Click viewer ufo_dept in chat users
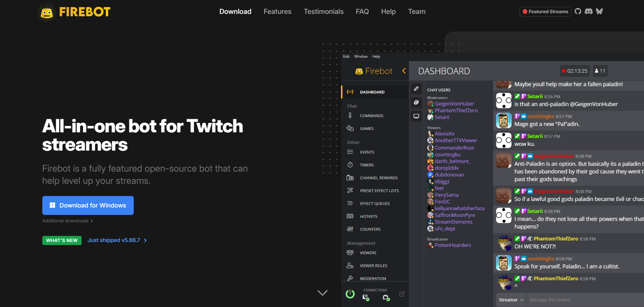Image resolution: width=644 pixels, height=307 pixels. pos(445,228)
